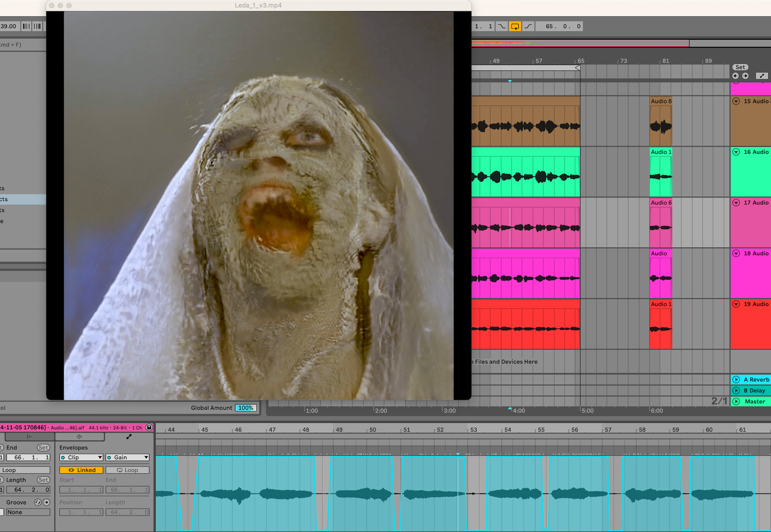Click the A Reverb return track arrow icon
This screenshot has width=771, height=532.
736,380
